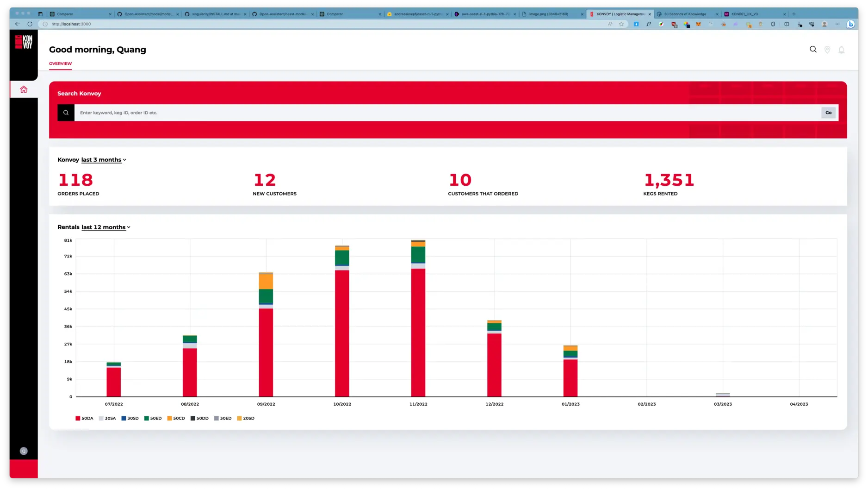868x490 pixels.
Task: Switch to the 30 Seconds of Knowledge tab
Action: [688, 14]
